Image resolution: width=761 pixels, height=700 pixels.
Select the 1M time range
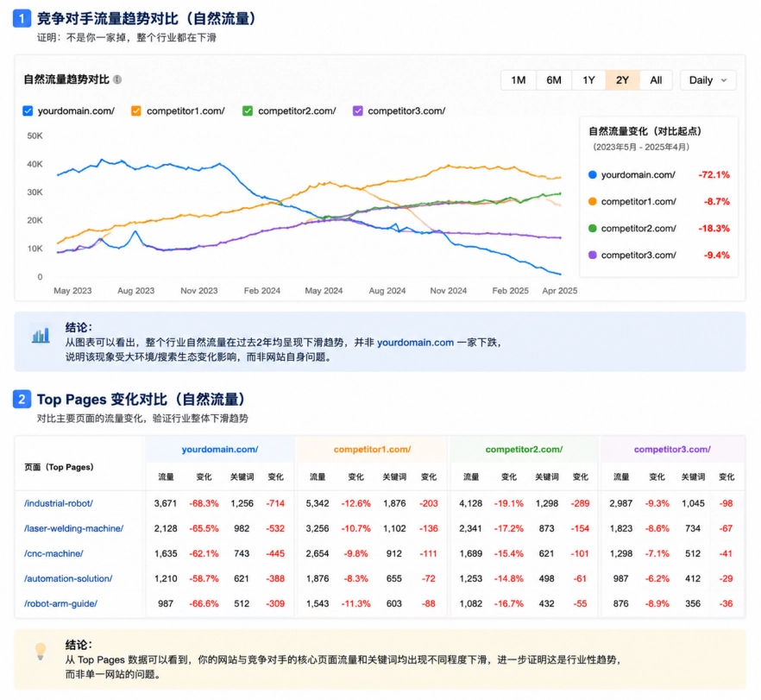pos(519,80)
